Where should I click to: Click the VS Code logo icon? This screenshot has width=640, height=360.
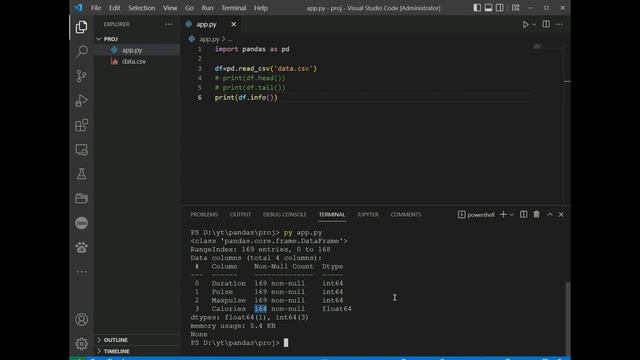(x=78, y=8)
